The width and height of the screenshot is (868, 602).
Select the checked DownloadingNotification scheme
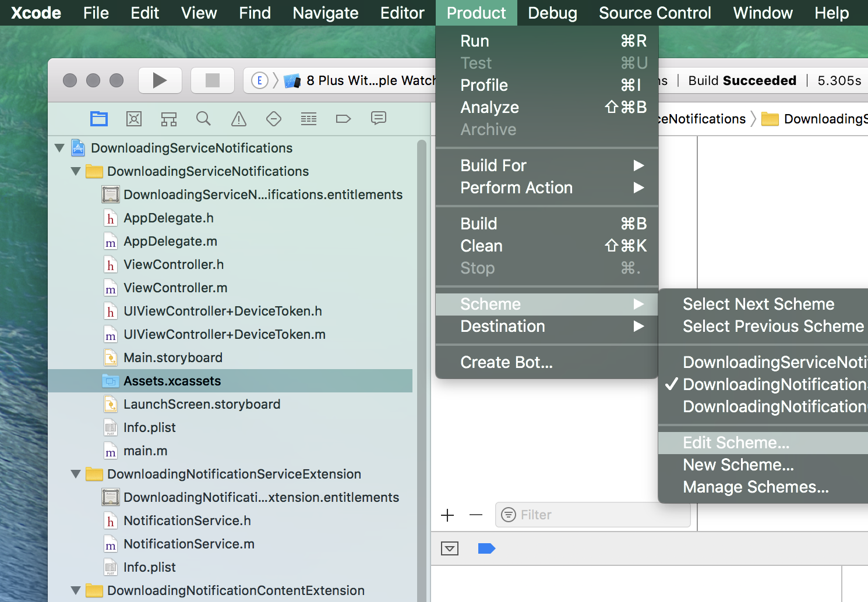(763, 384)
